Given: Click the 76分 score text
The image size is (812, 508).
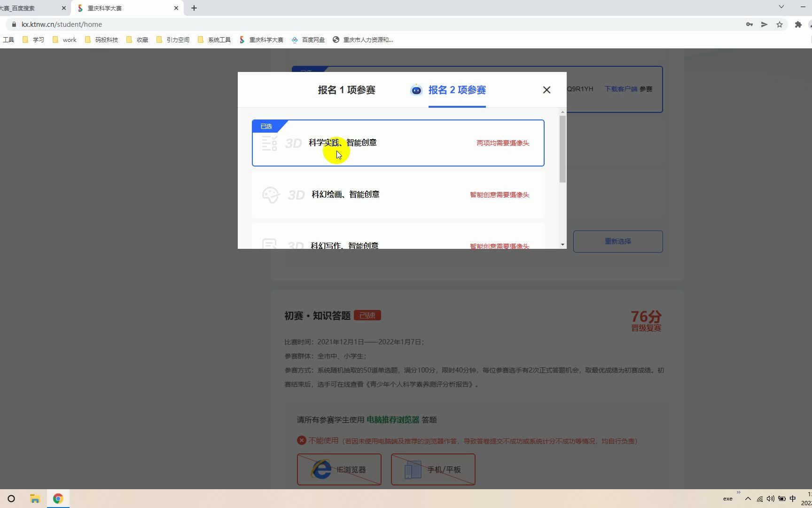Looking at the screenshot, I should pos(646,316).
